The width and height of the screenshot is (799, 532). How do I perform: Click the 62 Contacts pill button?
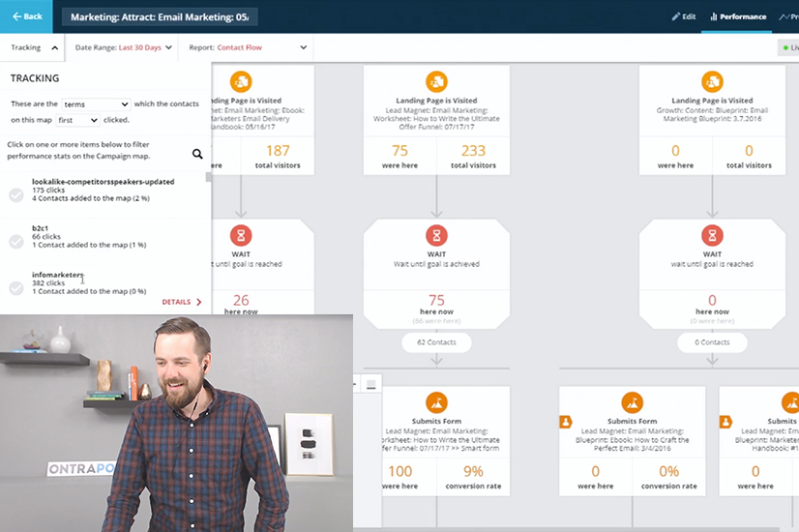(x=436, y=342)
